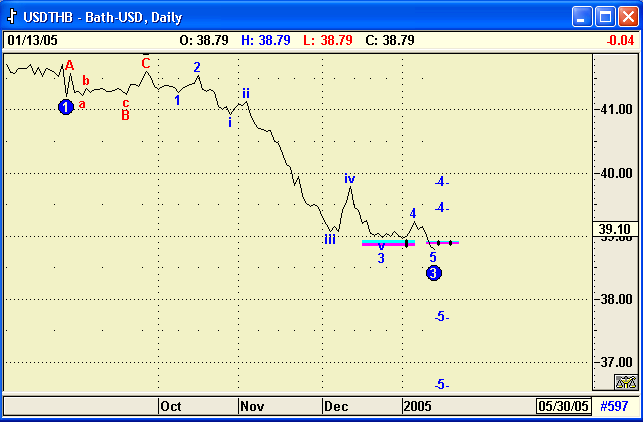Click the #597 bar count

point(614,406)
